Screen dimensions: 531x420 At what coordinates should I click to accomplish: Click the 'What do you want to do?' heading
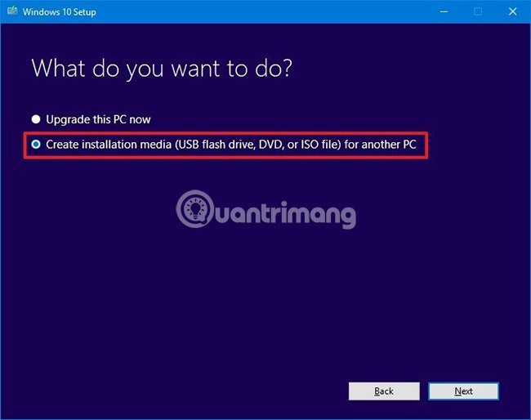coord(162,69)
